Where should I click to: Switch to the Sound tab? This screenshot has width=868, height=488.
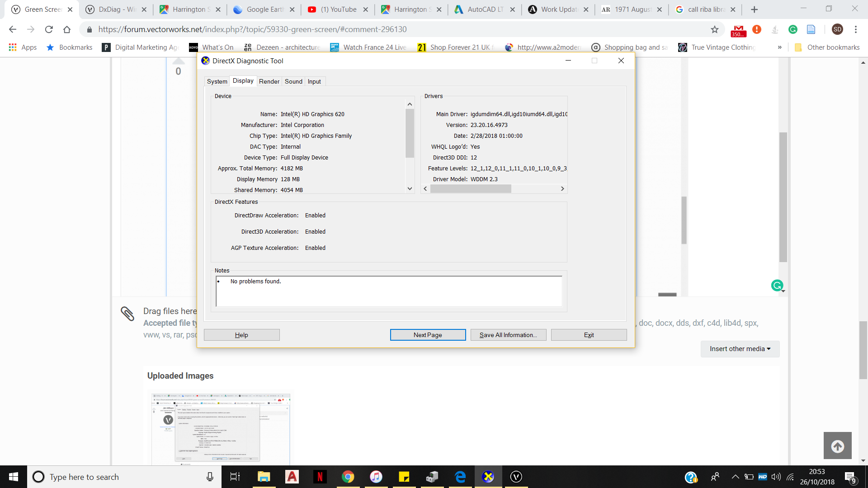coord(293,81)
